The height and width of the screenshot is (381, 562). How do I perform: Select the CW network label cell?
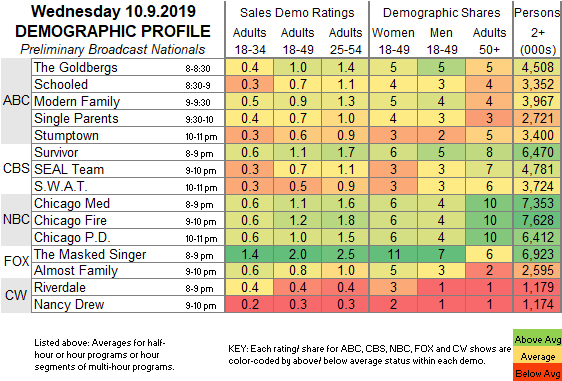16,295
